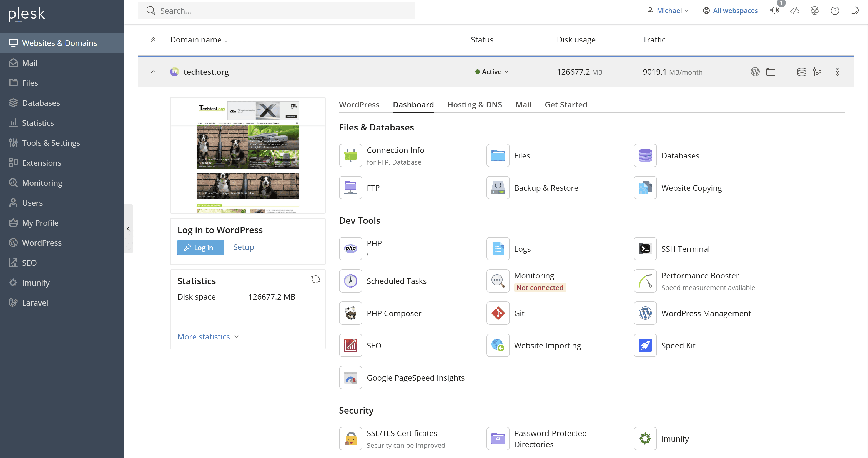
Task: Switch to the Hosting & DNS tab
Action: (x=475, y=104)
